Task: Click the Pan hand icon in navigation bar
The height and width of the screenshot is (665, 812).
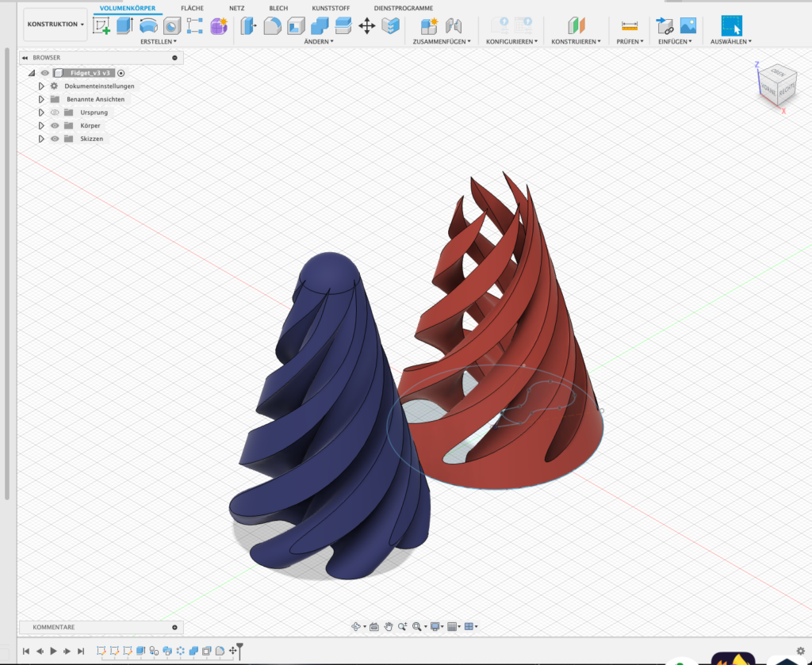Action: (389, 626)
